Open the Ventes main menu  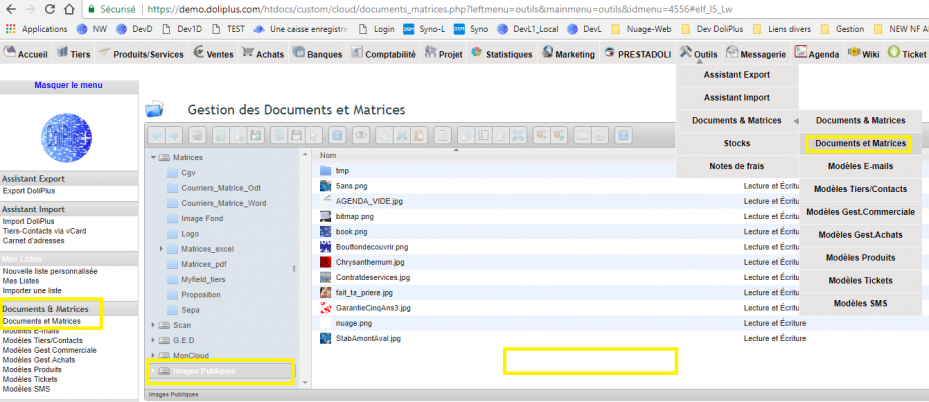213,54
